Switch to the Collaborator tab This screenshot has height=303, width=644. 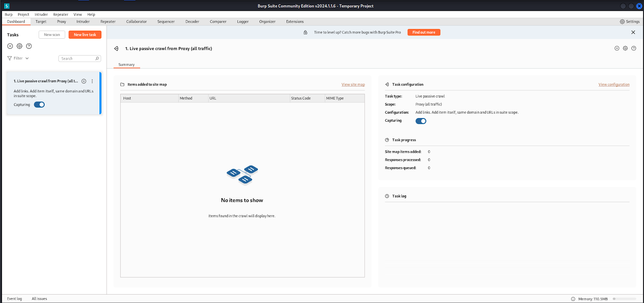point(136,22)
